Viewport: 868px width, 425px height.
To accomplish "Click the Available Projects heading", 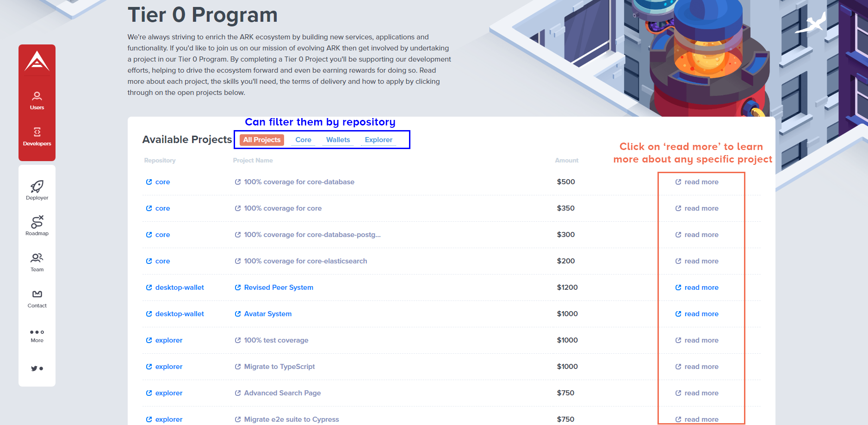I will point(187,139).
